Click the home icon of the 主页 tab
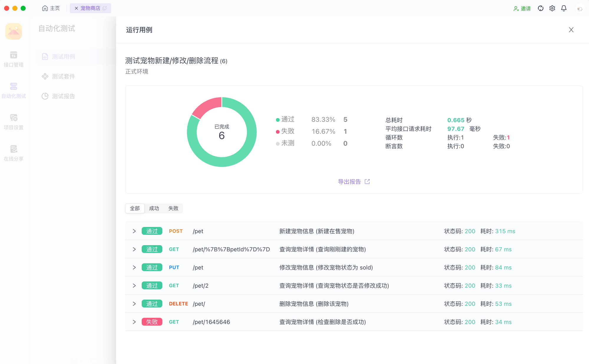The image size is (589, 364). (x=45, y=8)
